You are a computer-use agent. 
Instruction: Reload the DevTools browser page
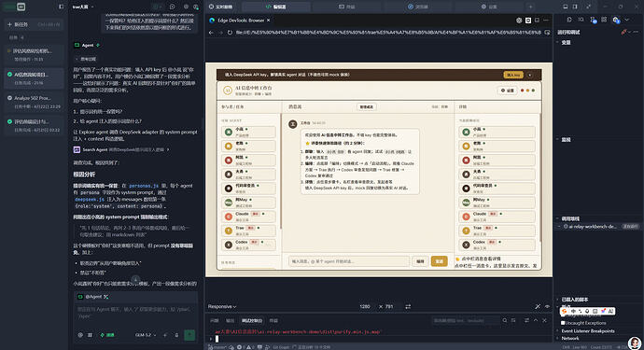230,33
